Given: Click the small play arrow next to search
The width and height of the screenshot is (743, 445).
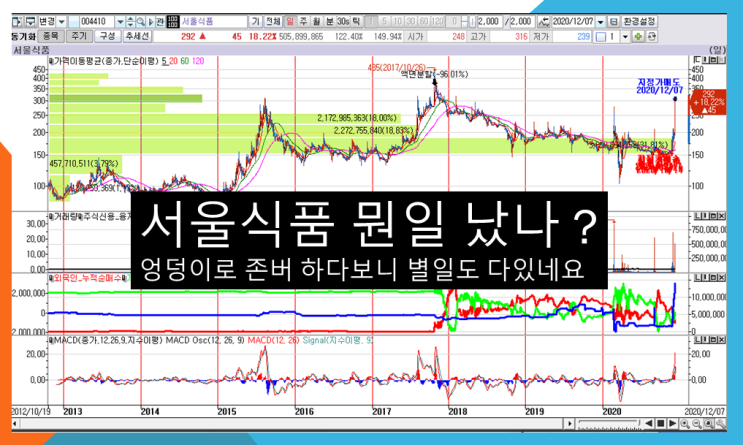Looking at the screenshot, I should tap(151, 22).
